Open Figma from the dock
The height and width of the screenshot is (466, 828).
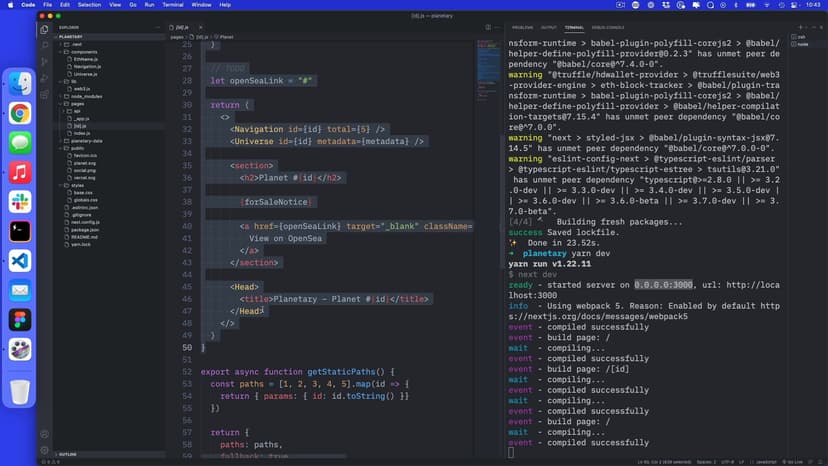tap(20, 320)
